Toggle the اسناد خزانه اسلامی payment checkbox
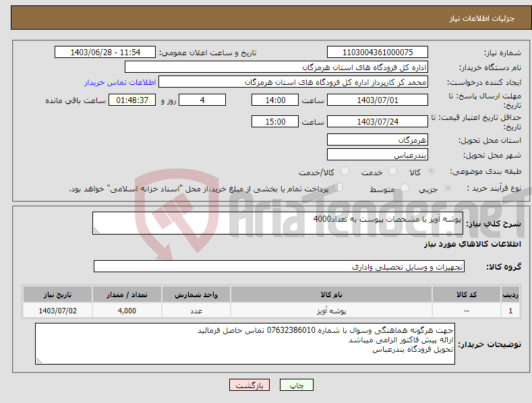 coord(338,187)
